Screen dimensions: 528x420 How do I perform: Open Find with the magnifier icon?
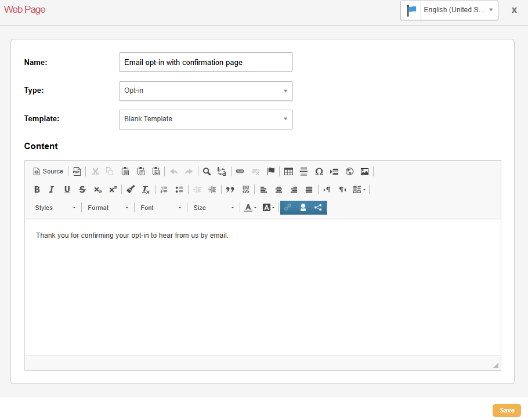(x=207, y=172)
